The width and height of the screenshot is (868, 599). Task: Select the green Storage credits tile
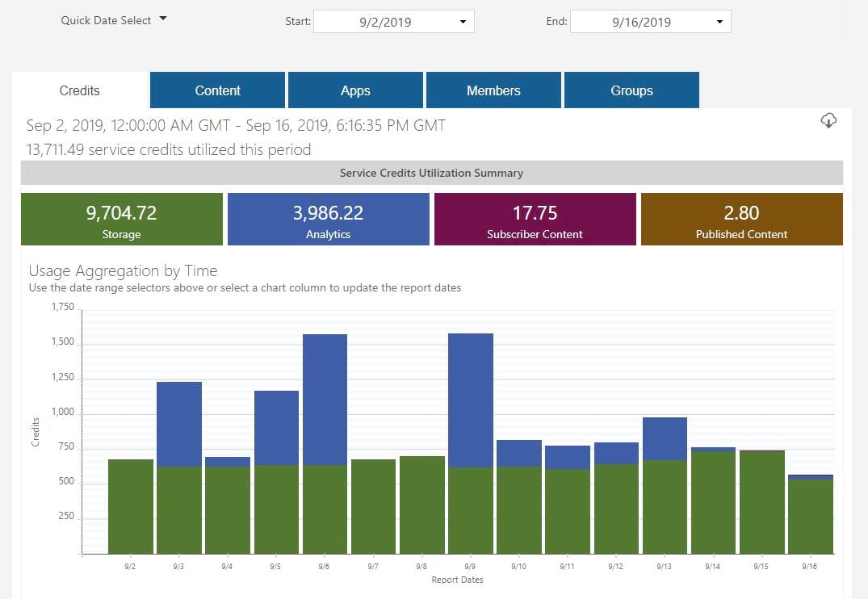tap(122, 220)
